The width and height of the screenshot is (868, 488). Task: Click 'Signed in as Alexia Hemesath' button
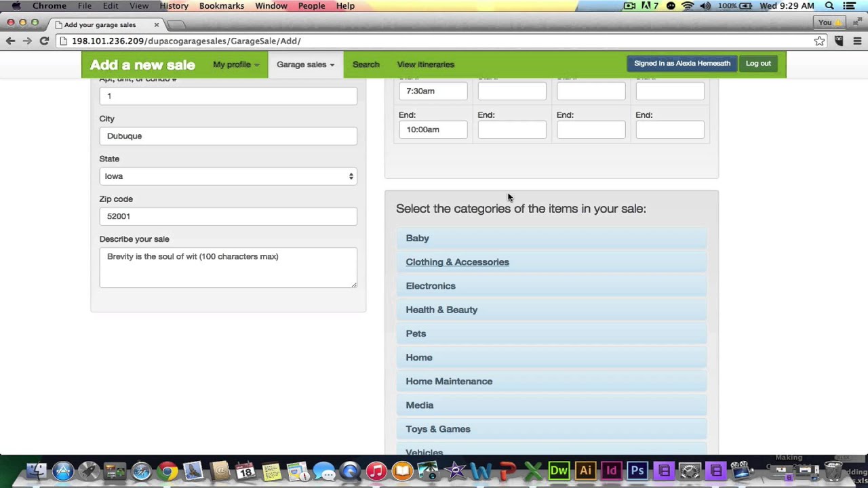pos(682,64)
